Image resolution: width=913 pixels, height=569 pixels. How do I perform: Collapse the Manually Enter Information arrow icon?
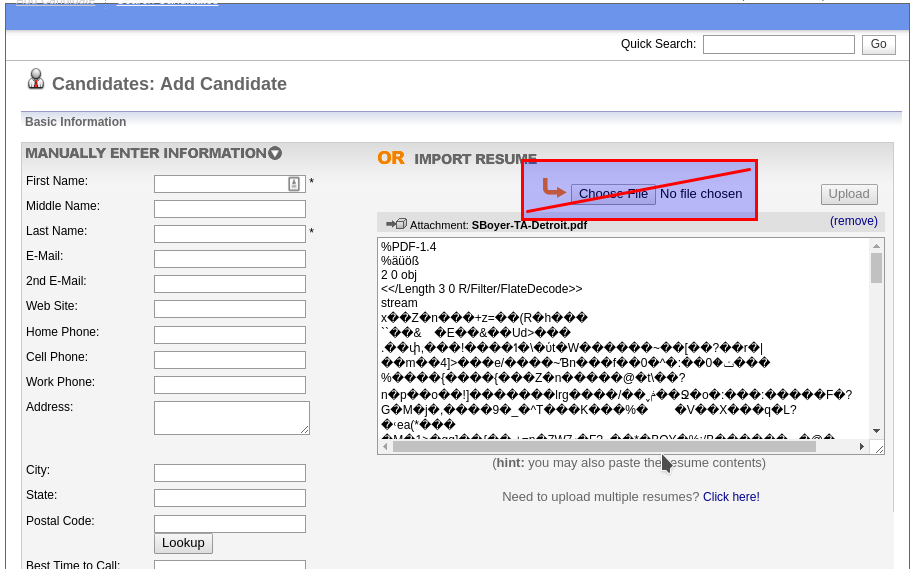point(275,153)
